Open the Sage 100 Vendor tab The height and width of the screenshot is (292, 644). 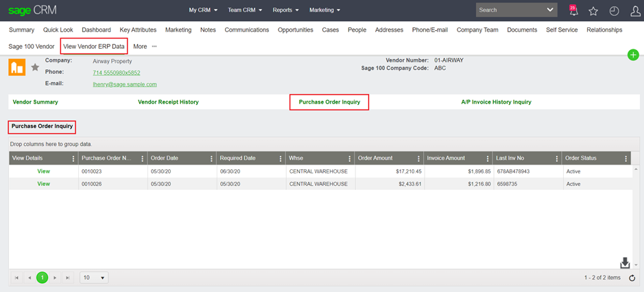32,47
